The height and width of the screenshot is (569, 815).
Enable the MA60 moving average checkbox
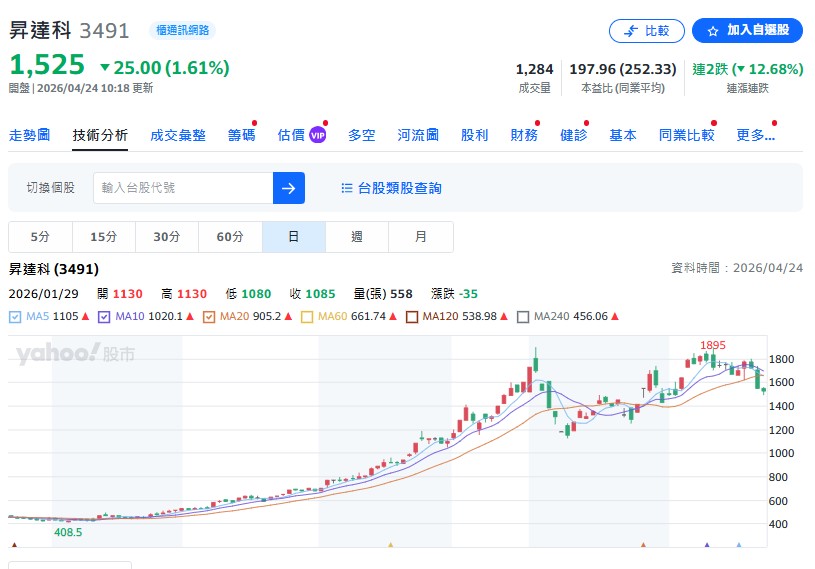pos(307,317)
